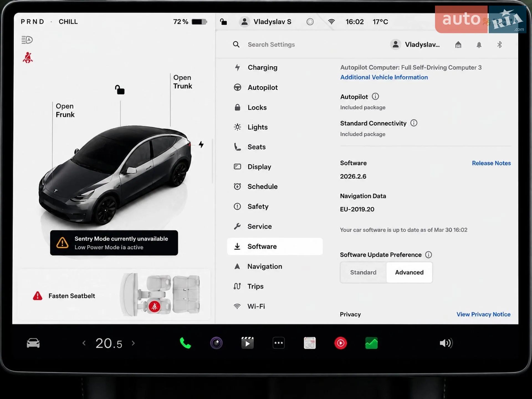Viewport: 532px width, 399px height.
Task: Tap the HomeLink garage icon
Action: (x=458, y=45)
